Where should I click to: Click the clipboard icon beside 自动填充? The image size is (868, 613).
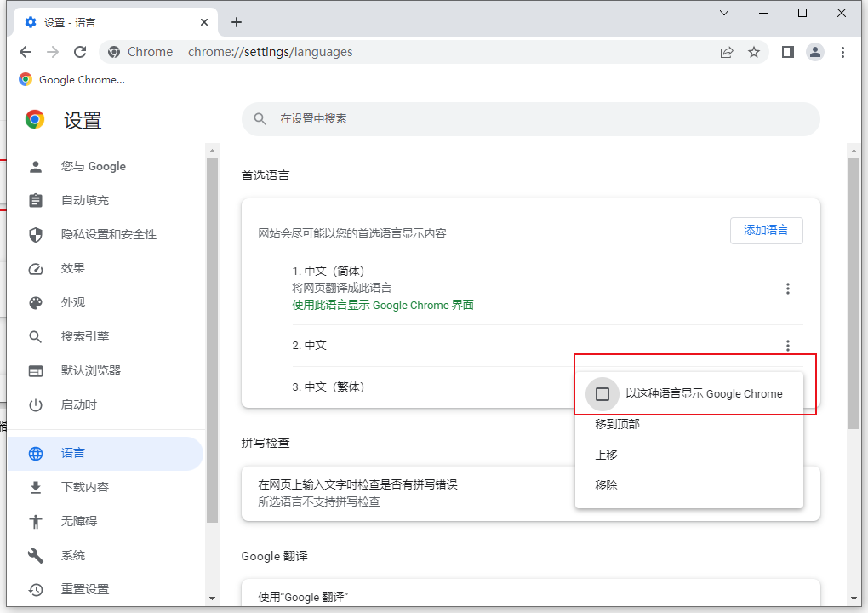(36, 200)
